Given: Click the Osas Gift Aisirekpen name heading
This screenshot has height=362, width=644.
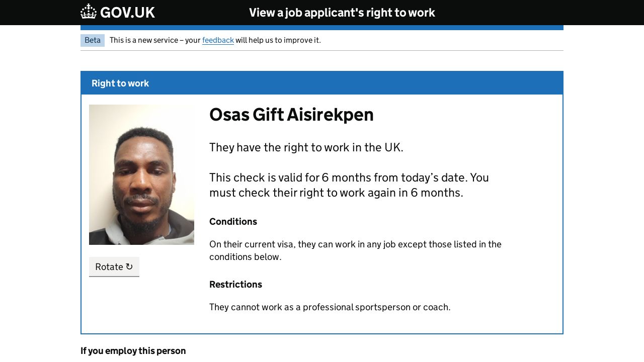Looking at the screenshot, I should point(291,115).
